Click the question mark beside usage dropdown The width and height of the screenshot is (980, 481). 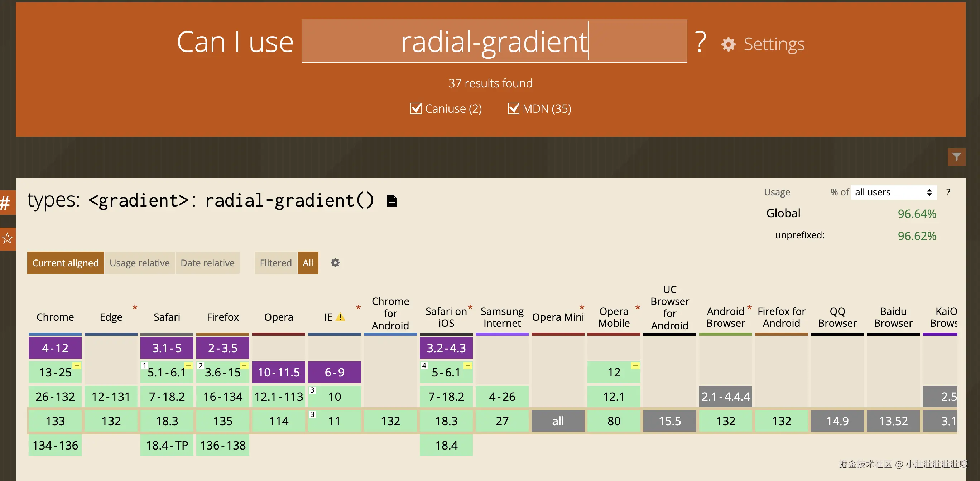[948, 193]
